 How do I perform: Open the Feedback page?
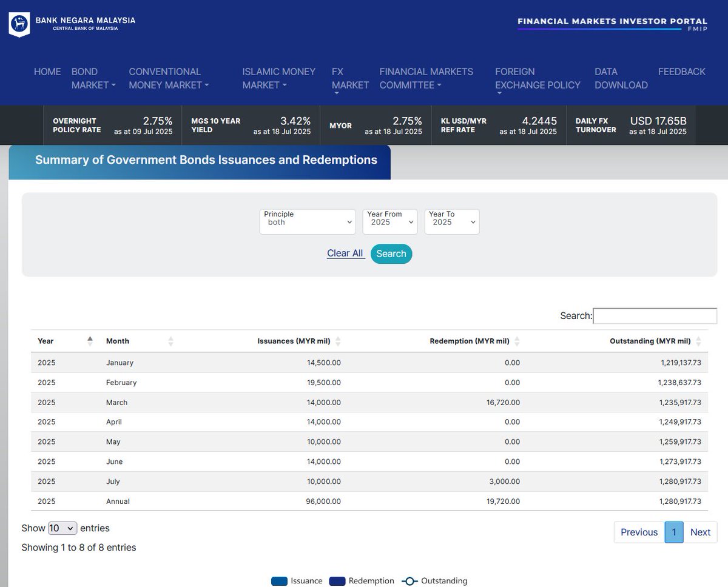(682, 72)
